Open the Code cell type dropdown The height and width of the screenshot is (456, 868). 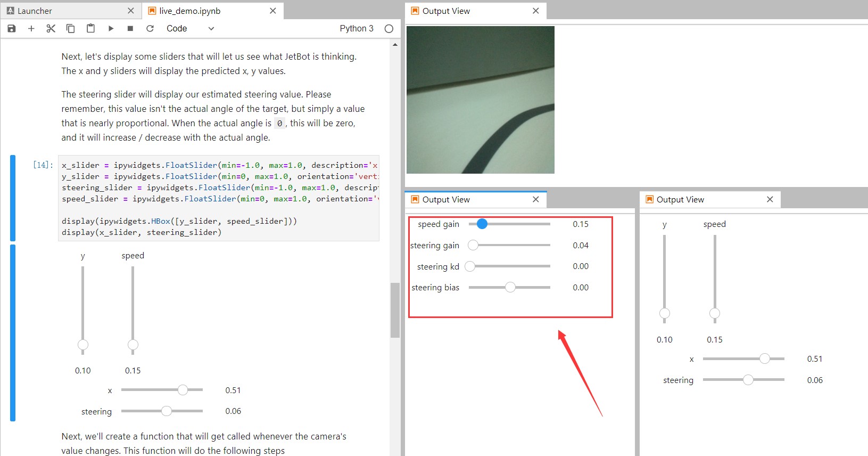[190, 28]
